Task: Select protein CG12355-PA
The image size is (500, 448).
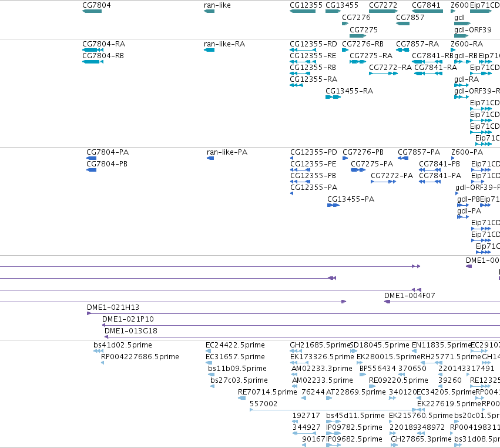Action: click(x=314, y=188)
